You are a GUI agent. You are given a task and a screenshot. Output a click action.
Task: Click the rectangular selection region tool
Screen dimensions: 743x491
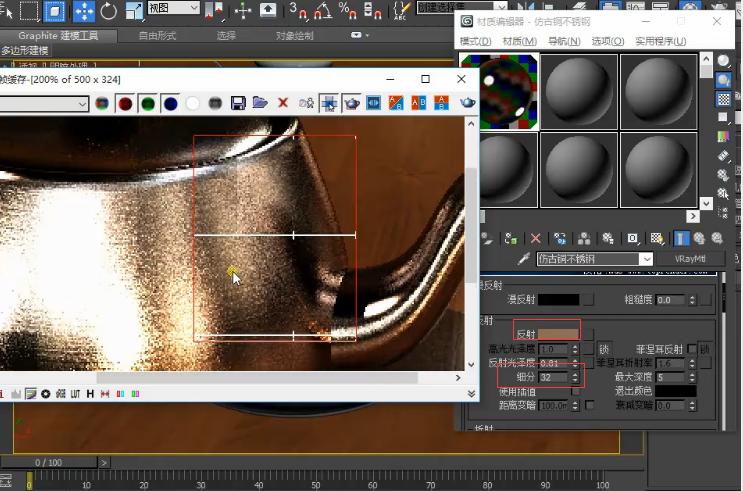point(29,11)
